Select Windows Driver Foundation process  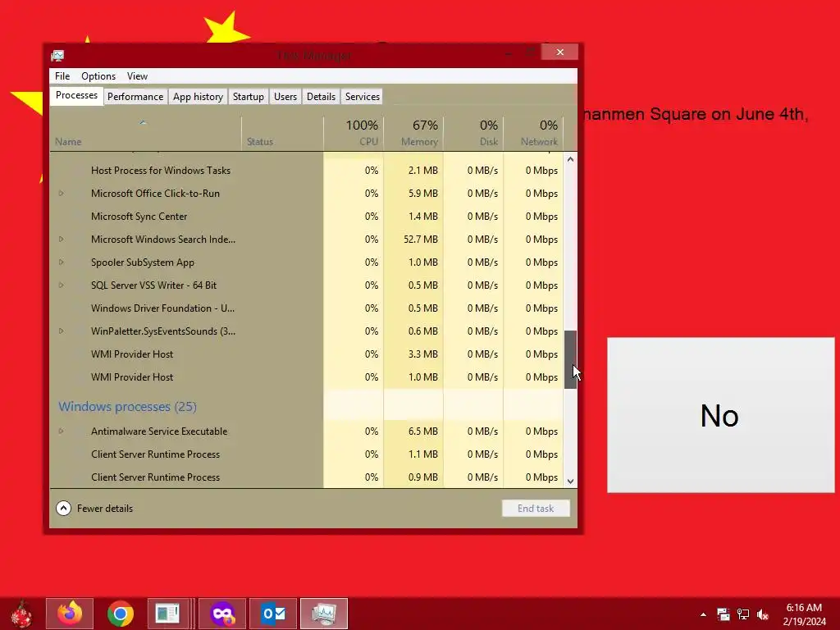click(307, 308)
